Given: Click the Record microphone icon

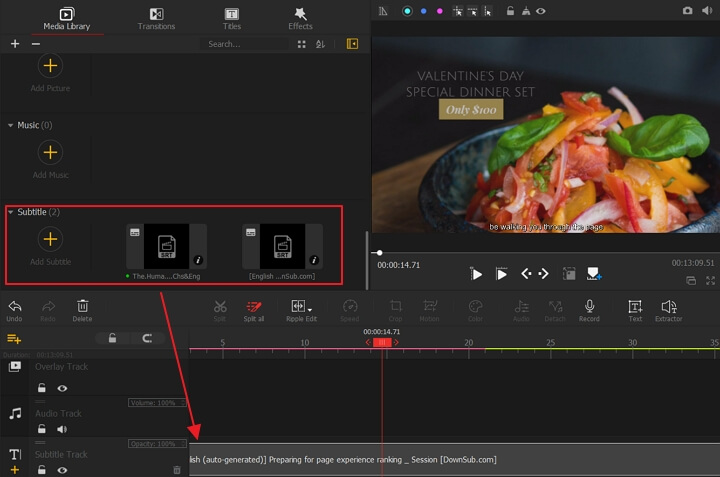Looking at the screenshot, I should 589,306.
